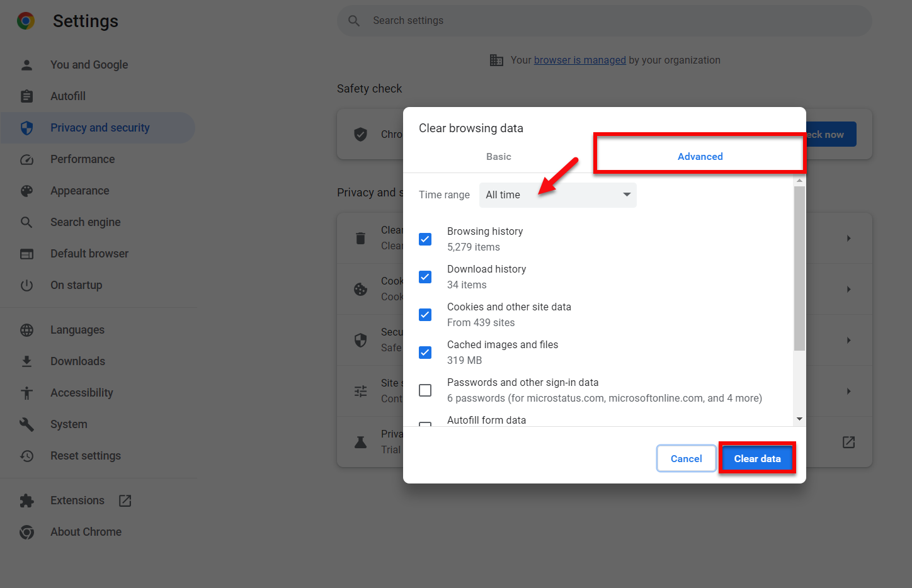Check Passwords and other sign-in data
The width and height of the screenshot is (912, 588).
(425, 390)
